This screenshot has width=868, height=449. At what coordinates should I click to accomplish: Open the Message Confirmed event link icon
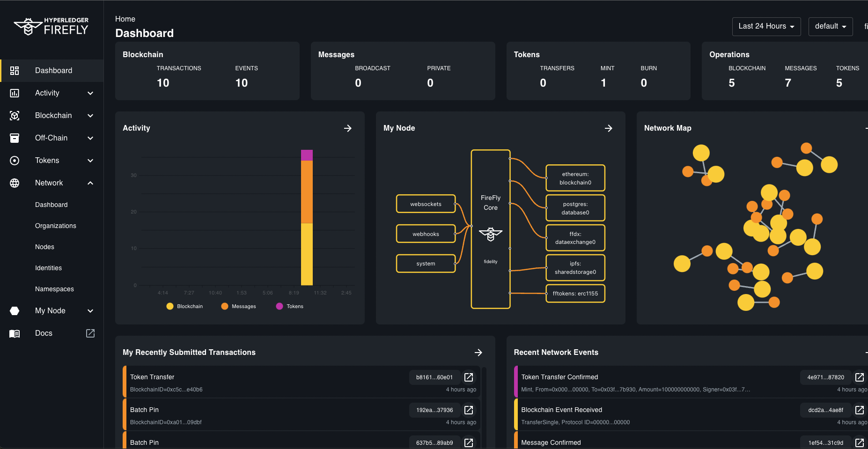860,442
